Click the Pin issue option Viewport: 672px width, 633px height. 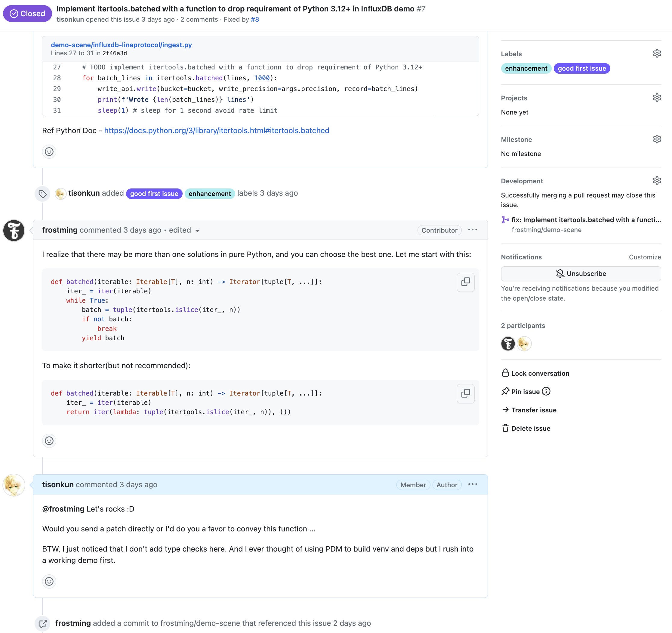tap(526, 391)
